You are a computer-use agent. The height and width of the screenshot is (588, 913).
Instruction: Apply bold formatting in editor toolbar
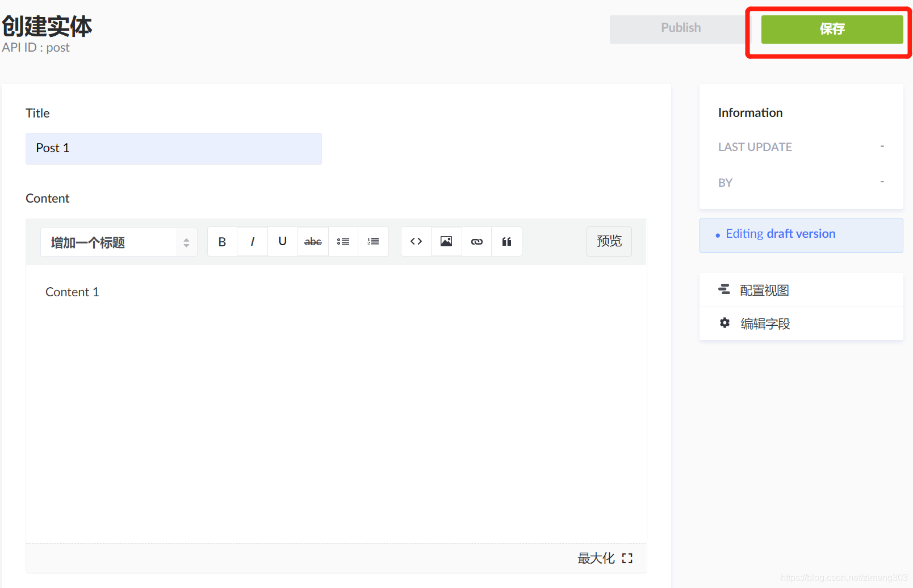(222, 242)
